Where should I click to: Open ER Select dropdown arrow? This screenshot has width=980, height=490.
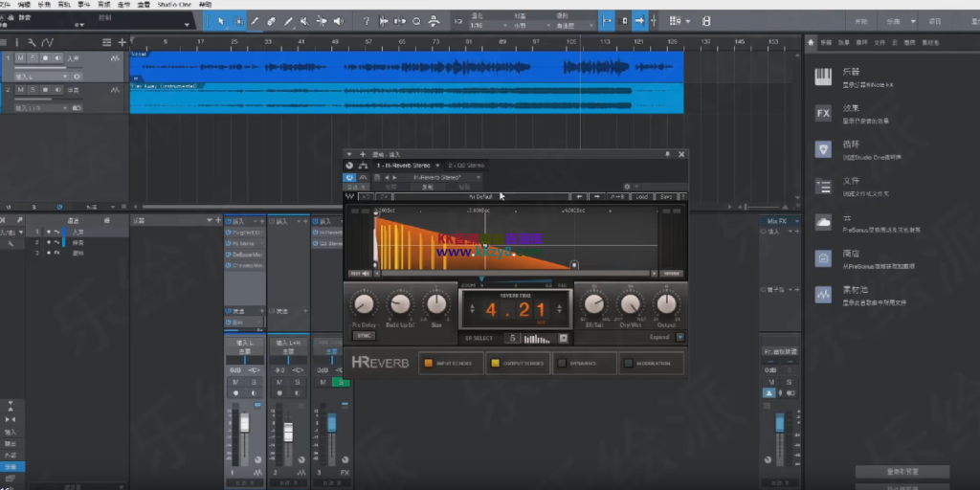pos(563,338)
